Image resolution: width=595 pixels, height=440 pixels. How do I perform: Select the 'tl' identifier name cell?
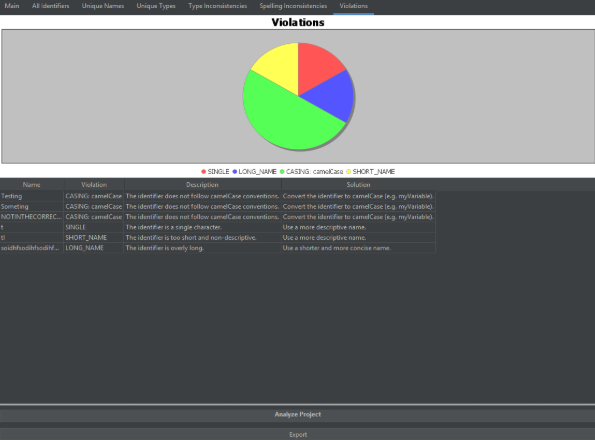pos(32,237)
